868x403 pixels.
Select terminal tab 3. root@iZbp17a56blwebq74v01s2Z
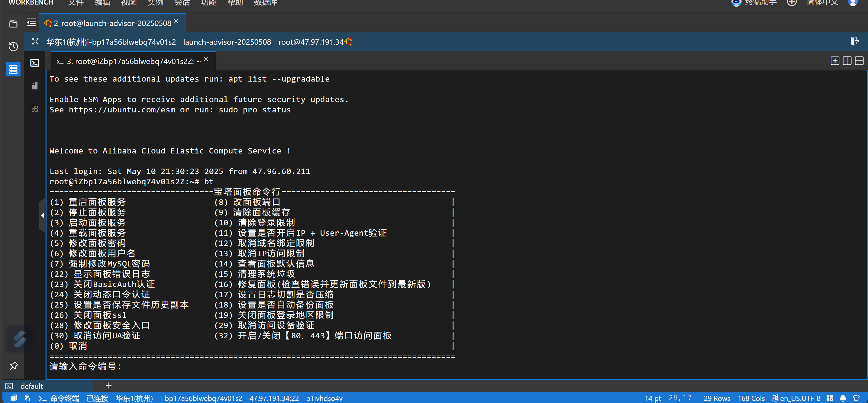[x=130, y=61]
